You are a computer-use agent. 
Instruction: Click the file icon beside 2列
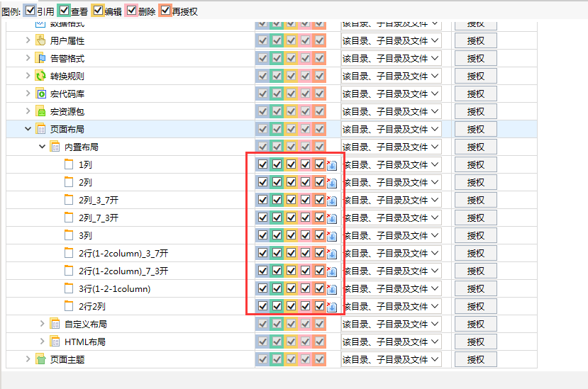point(69,182)
